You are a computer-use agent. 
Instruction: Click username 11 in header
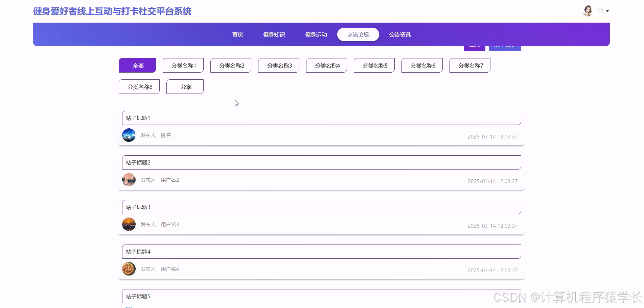click(600, 11)
